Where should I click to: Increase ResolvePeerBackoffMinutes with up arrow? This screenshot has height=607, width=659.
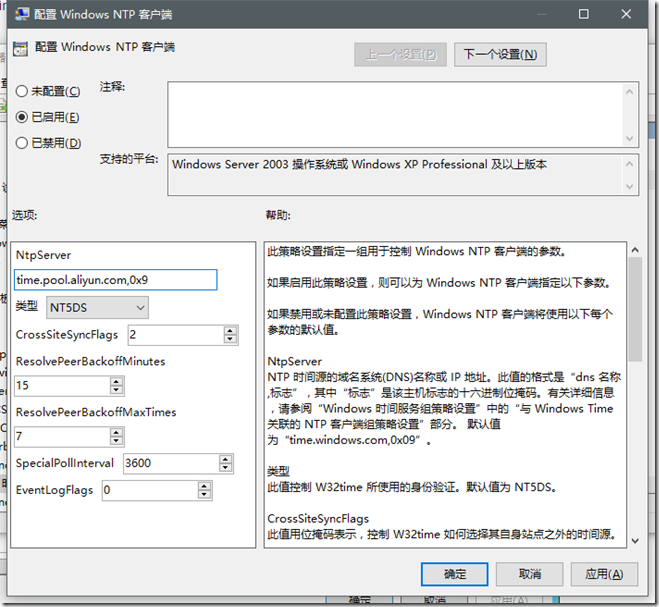pos(116,381)
